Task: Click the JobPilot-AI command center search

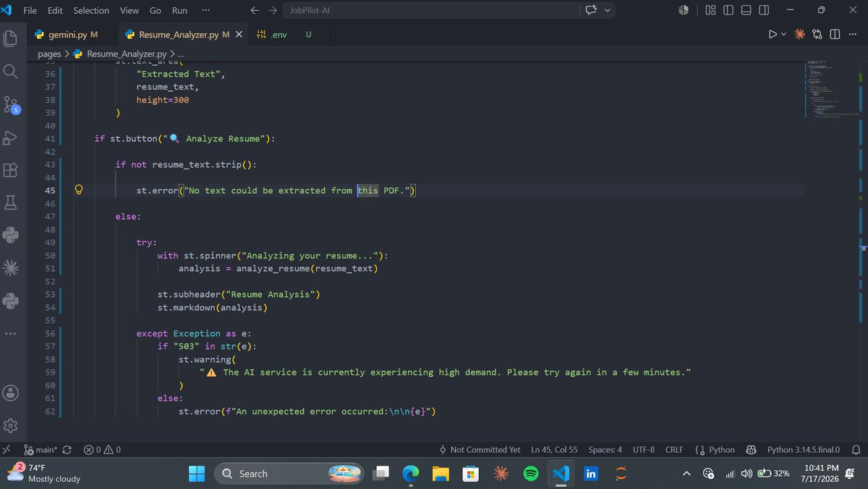Action: click(x=432, y=10)
